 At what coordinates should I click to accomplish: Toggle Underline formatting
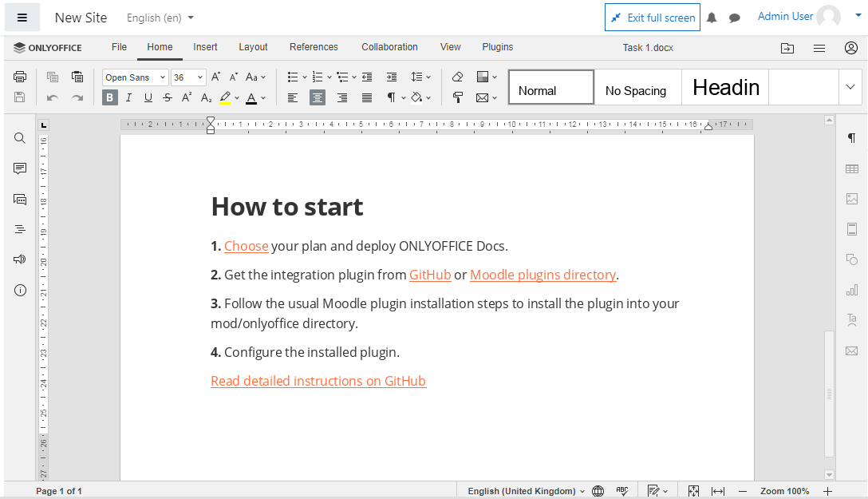coord(148,98)
